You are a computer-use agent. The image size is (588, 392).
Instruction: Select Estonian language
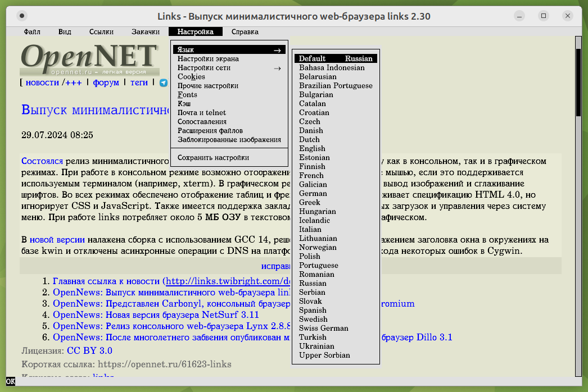336,158
